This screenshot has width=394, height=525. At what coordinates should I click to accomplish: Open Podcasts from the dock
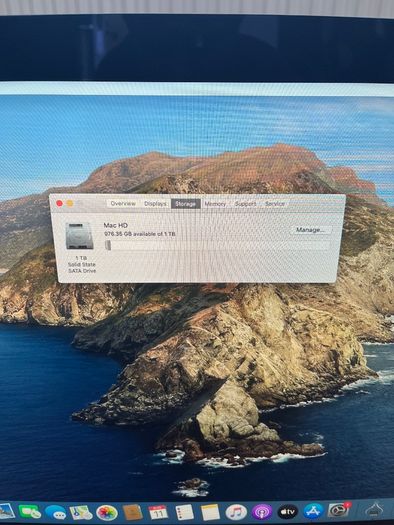click(x=262, y=512)
